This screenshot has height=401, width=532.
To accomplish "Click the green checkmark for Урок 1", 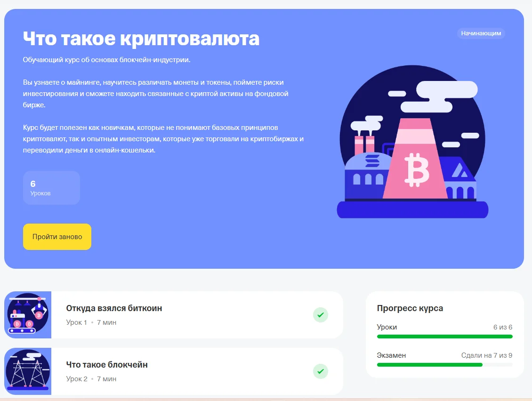I will click(320, 315).
